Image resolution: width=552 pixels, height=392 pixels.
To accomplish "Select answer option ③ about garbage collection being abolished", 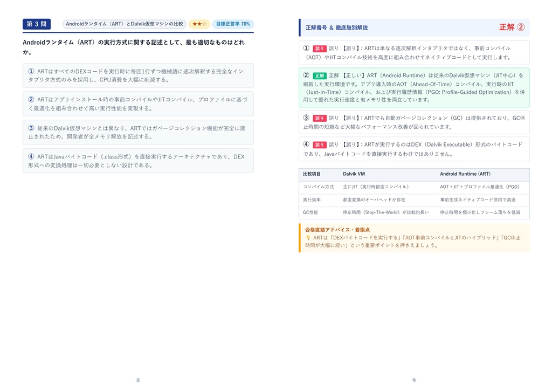I will coord(138,133).
